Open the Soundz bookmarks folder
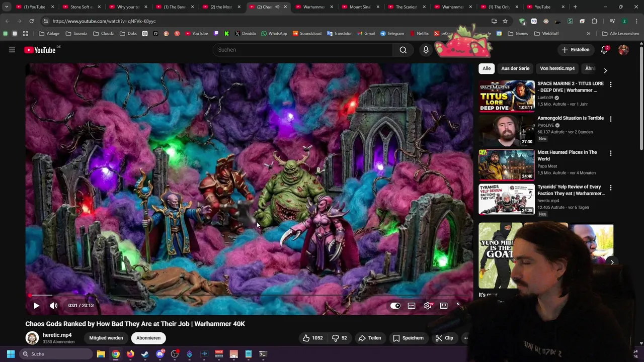The width and height of the screenshot is (644, 362). [75, 34]
